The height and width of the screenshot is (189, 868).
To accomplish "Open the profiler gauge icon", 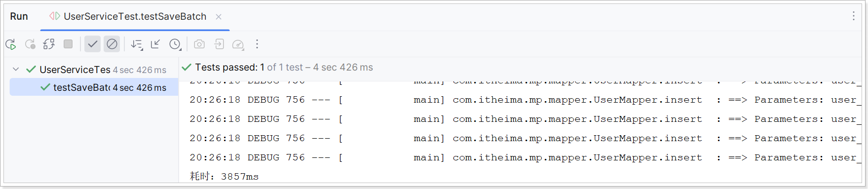I will click(x=238, y=44).
